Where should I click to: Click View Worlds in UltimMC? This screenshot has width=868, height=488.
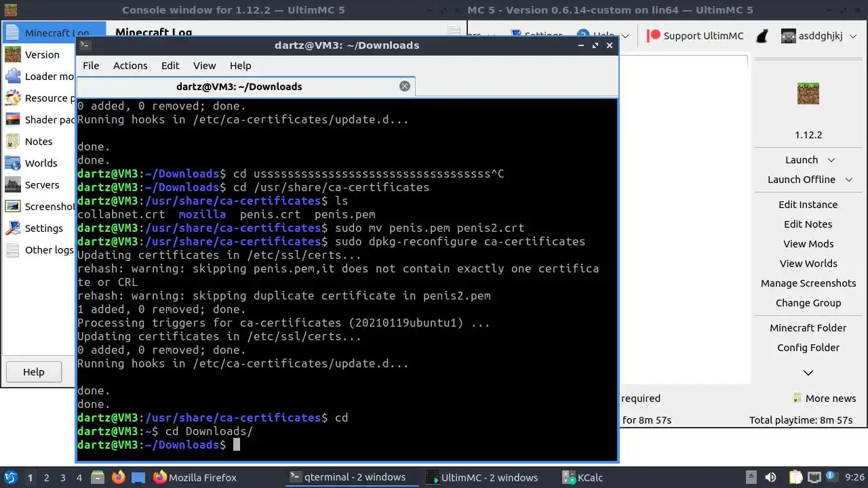pos(808,264)
